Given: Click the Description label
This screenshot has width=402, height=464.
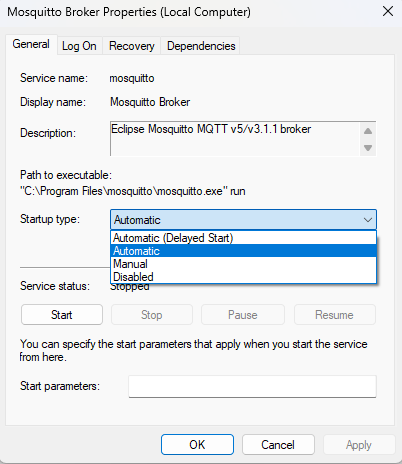Looking at the screenshot, I should pyautogui.click(x=48, y=133).
